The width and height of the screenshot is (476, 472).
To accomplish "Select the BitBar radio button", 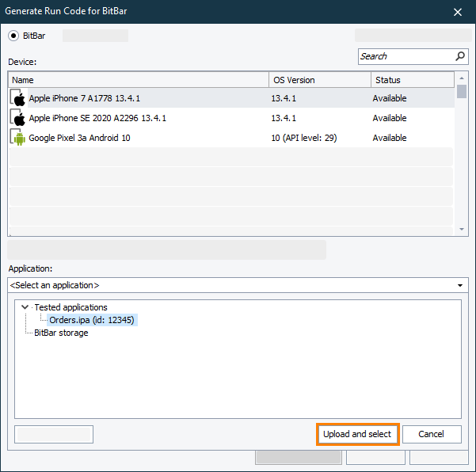I will point(13,36).
